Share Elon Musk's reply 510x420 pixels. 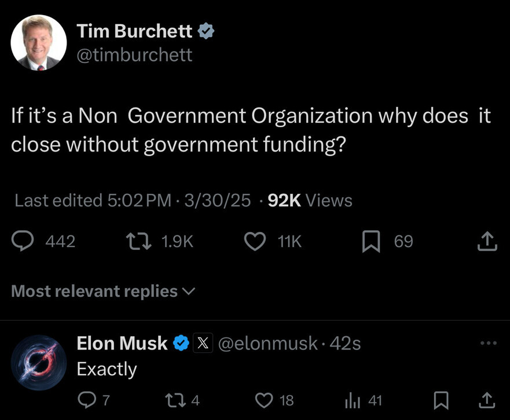[487, 400]
